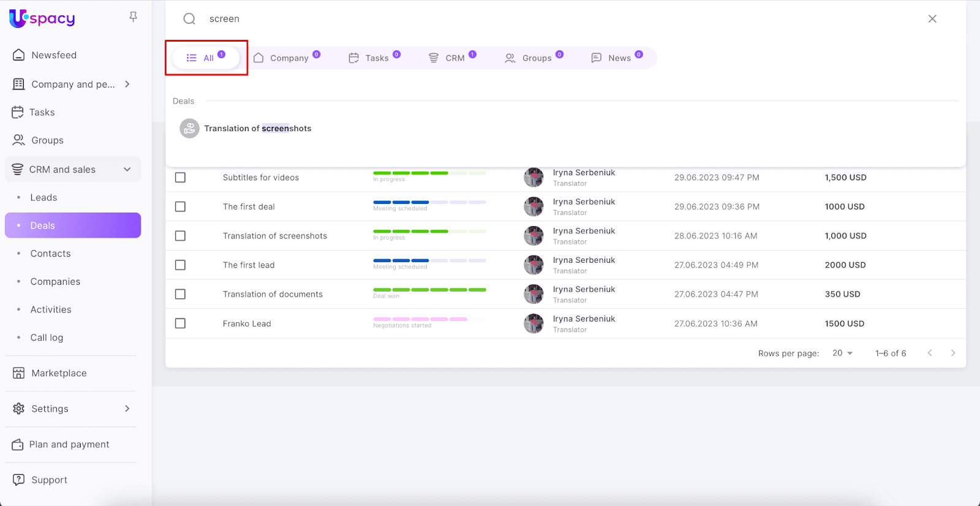The image size is (980, 506).
Task: Click the Uspacy logo
Action: tap(42, 18)
